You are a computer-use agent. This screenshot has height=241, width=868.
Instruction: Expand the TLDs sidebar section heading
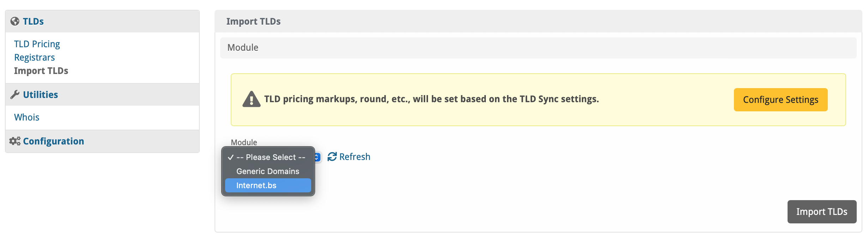(x=34, y=21)
